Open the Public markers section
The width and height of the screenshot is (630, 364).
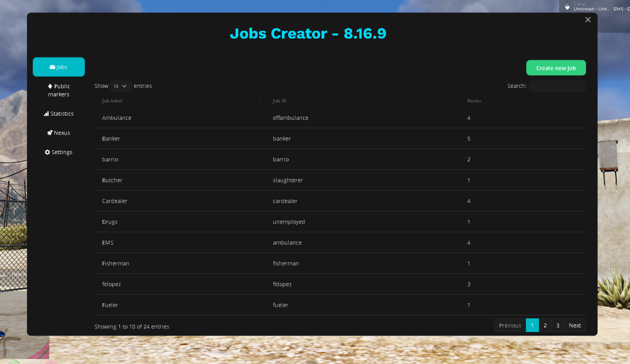(59, 90)
